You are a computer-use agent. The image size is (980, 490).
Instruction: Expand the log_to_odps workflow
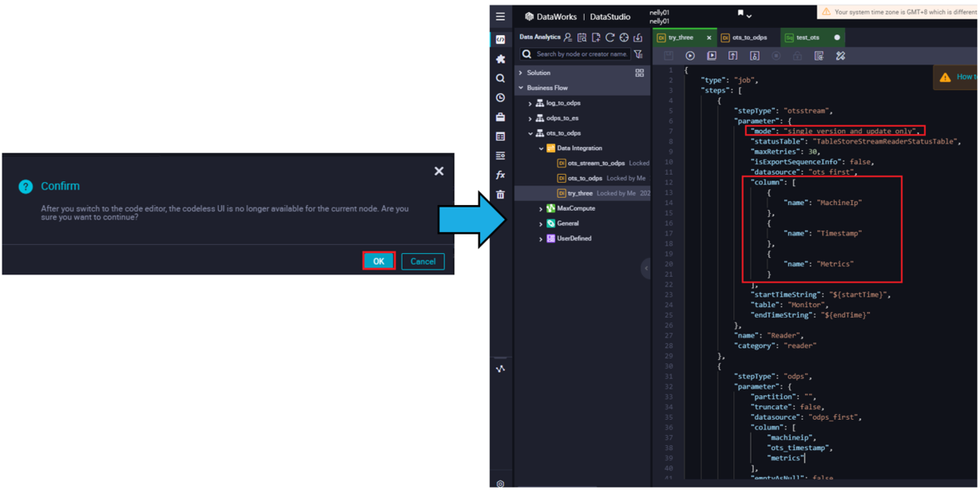coord(530,104)
